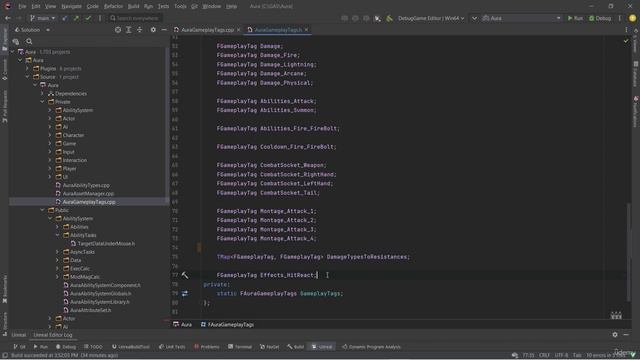Open the Terminal tool window
This screenshot has height=360, width=640.
click(x=240, y=347)
